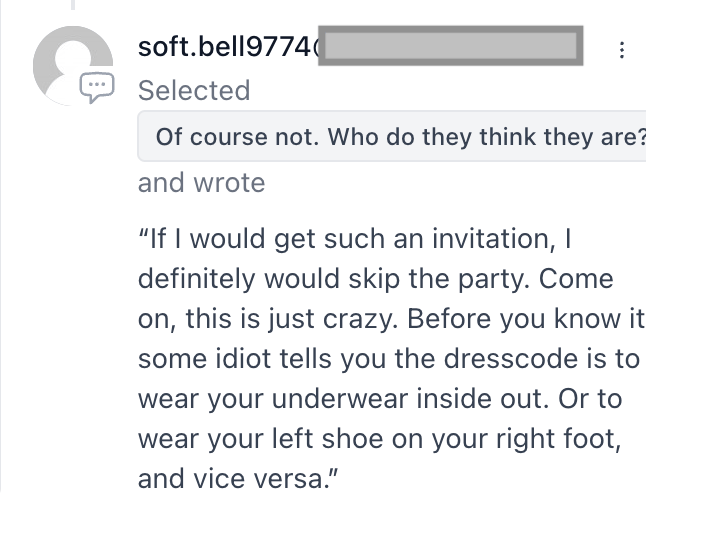Click the vertical thread line at left
710x536 pixels.
pyautogui.click(x=3, y=300)
